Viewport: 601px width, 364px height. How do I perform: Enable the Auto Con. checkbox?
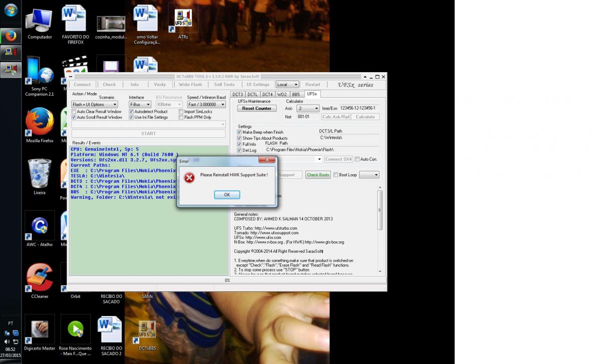click(357, 159)
